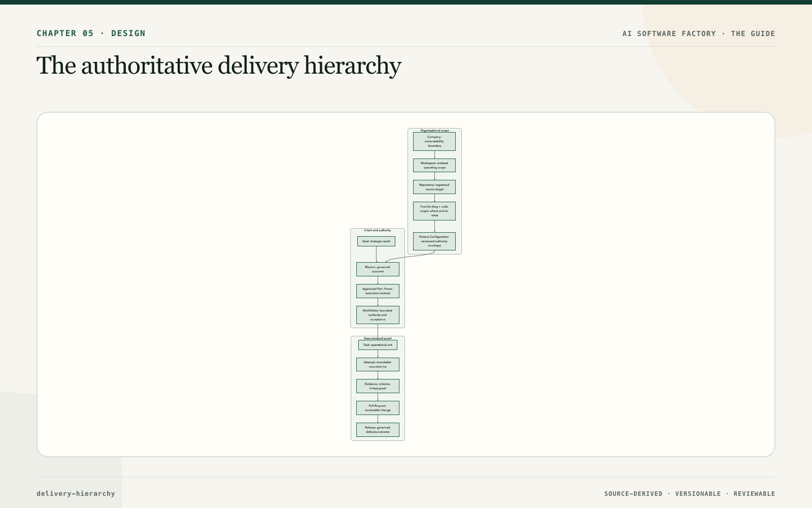Image resolution: width=812 pixels, height=508 pixels.
Task: Click the 'delivery-hierarchy' footer label
Action: click(x=76, y=493)
